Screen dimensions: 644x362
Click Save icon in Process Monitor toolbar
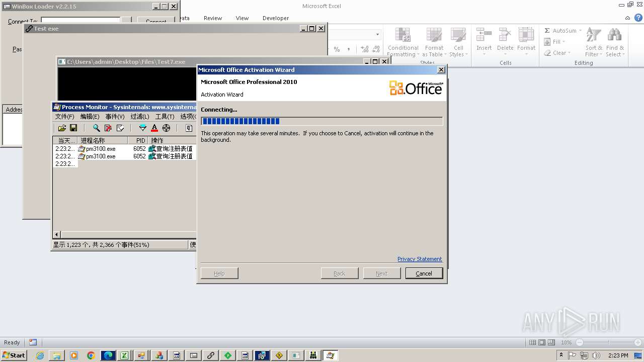tap(73, 128)
